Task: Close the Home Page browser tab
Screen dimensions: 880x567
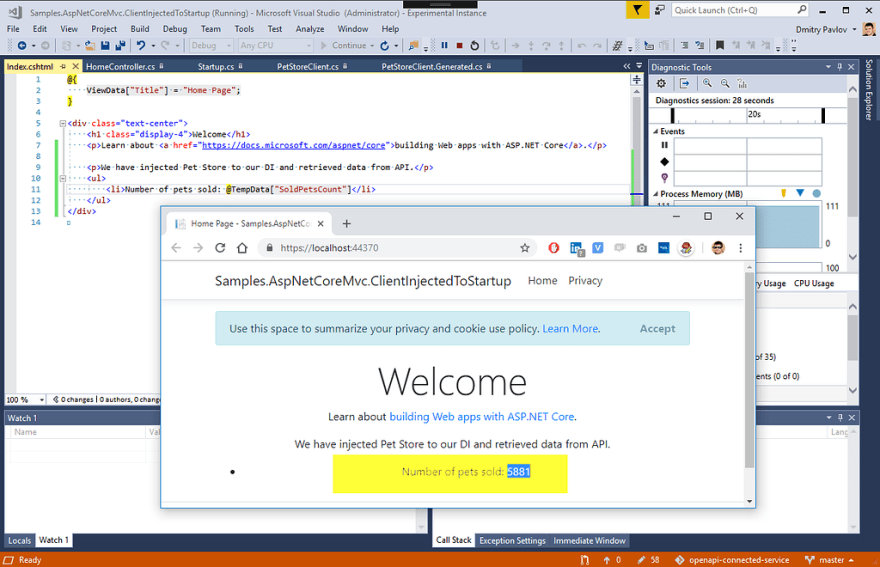Action: click(320, 223)
